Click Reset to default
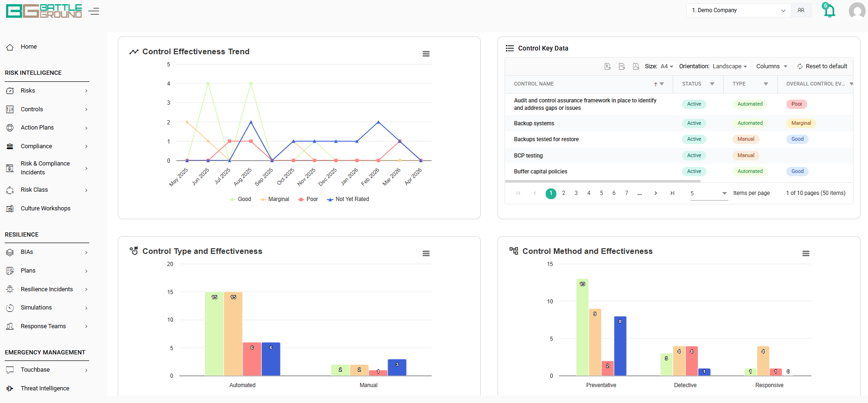 click(x=822, y=66)
